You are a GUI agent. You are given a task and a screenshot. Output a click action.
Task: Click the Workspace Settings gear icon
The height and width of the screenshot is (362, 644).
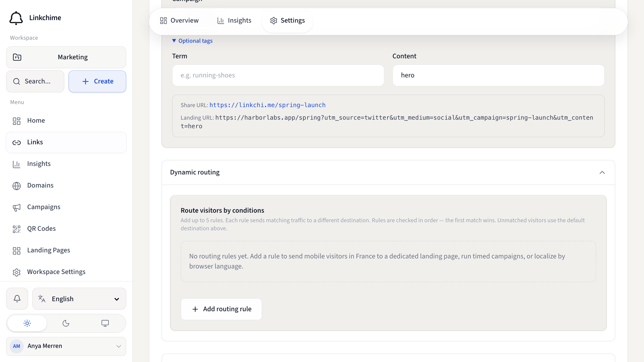pos(17,272)
